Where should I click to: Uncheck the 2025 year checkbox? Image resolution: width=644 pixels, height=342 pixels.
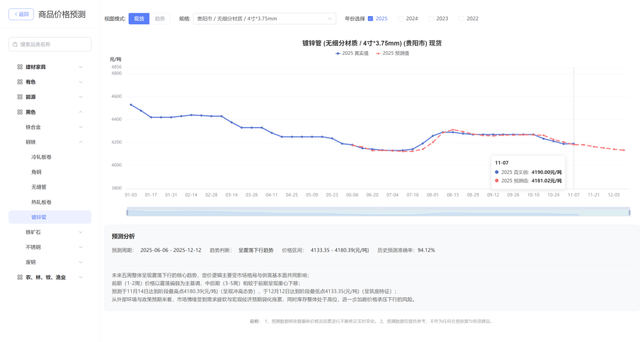click(x=370, y=18)
